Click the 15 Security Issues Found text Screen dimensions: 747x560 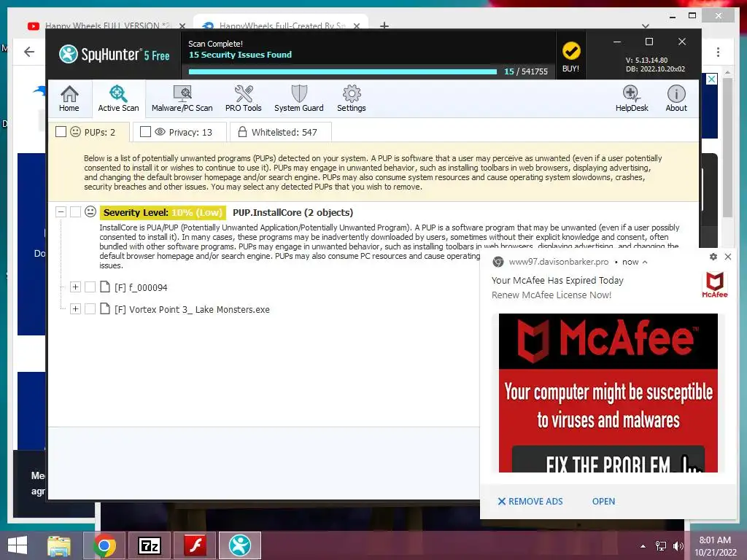click(240, 55)
